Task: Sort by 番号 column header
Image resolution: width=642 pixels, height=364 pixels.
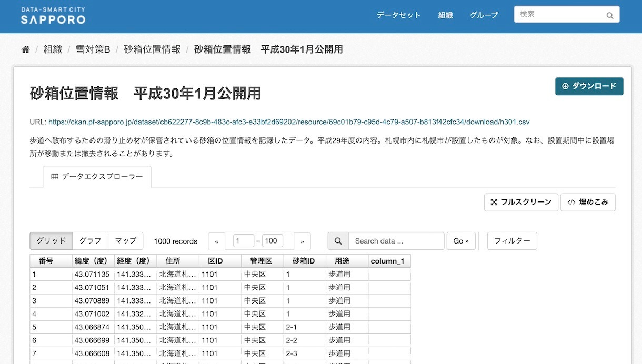Action: coord(46,261)
